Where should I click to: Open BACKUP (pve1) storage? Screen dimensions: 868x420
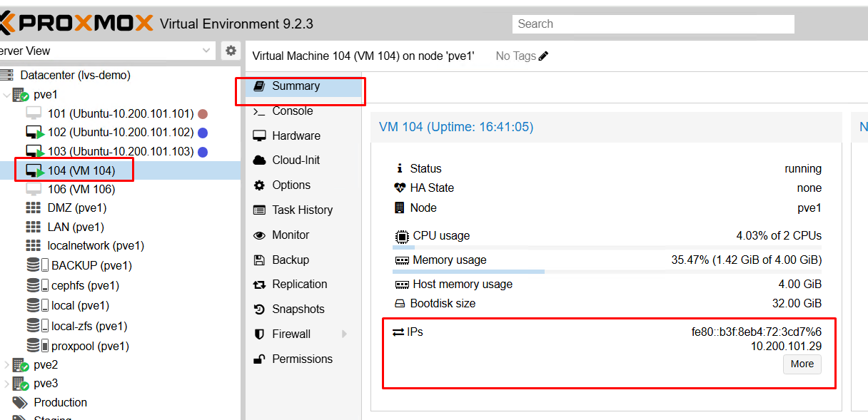[x=91, y=265]
